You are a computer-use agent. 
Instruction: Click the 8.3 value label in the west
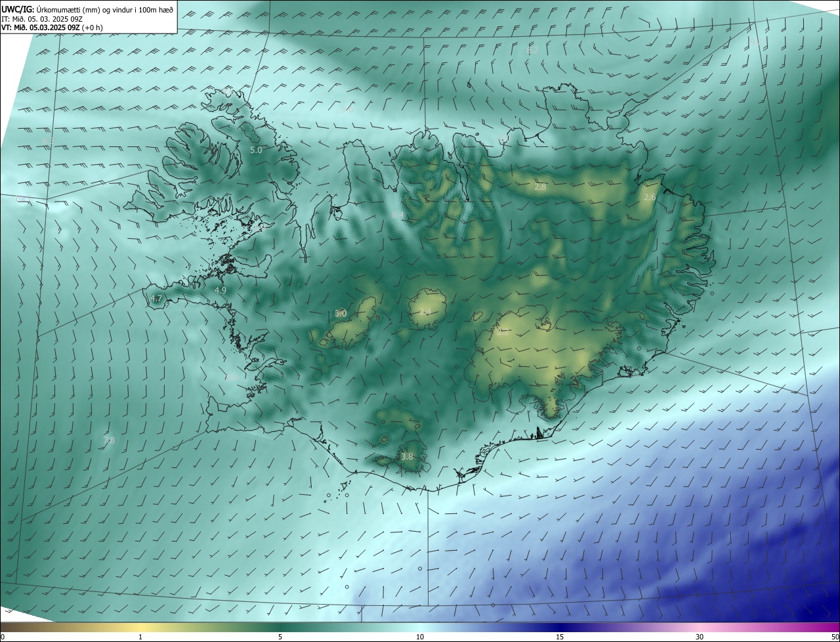(48, 140)
